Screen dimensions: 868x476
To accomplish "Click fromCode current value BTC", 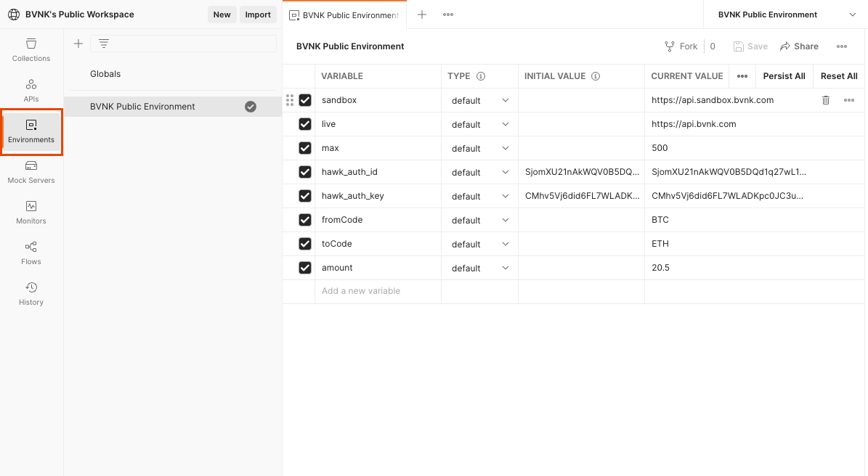I will click(660, 219).
